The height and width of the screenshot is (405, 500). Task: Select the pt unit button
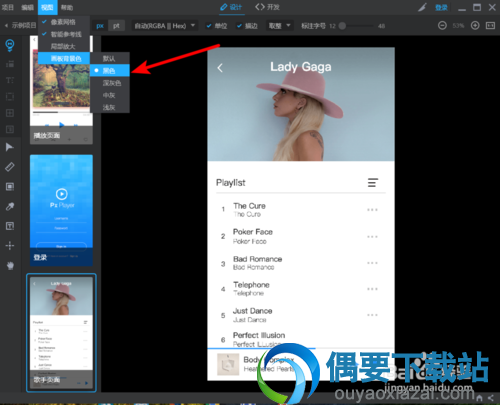pos(116,26)
